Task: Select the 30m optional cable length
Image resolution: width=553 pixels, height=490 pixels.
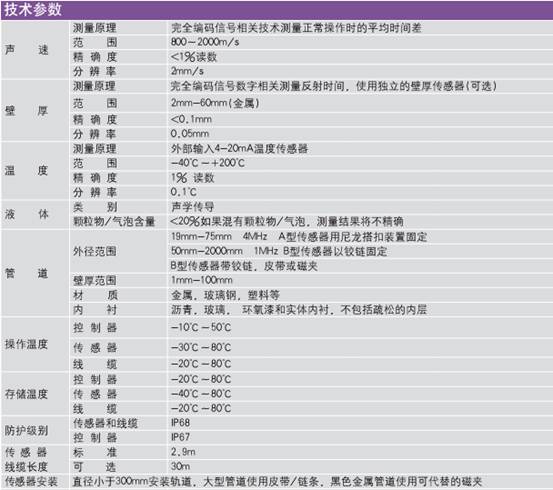Action: point(180,466)
